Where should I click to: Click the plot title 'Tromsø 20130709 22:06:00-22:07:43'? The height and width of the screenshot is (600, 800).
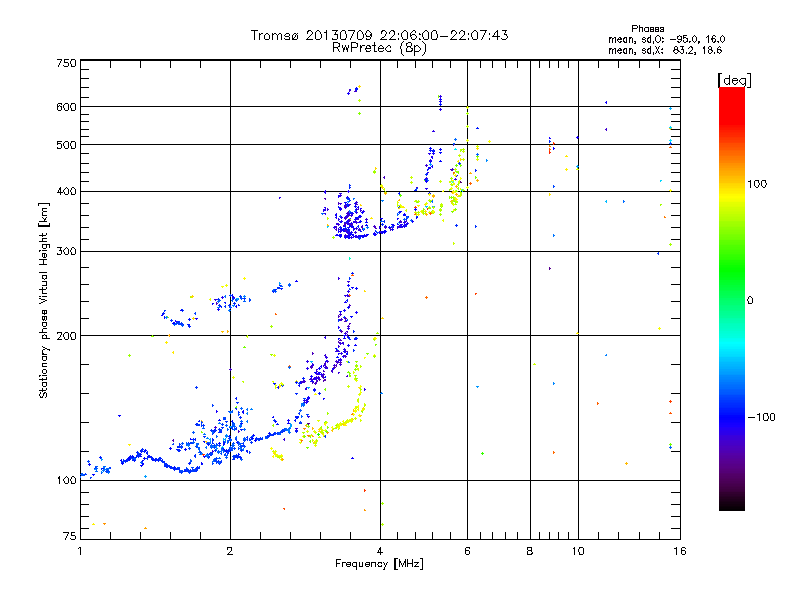point(379,35)
